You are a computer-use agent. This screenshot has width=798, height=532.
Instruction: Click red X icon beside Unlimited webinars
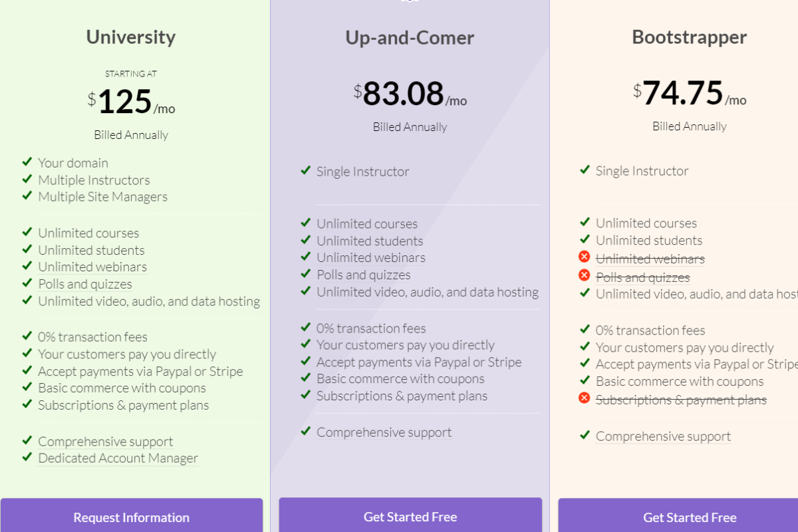click(585, 257)
